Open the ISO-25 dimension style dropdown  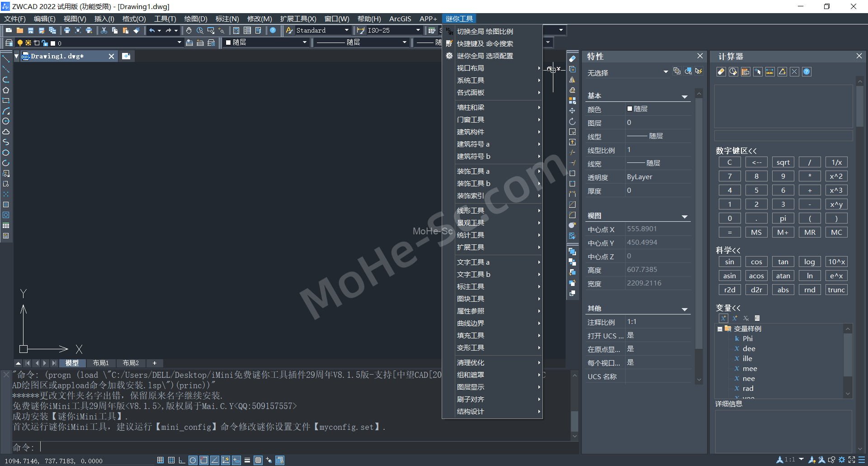click(x=418, y=30)
